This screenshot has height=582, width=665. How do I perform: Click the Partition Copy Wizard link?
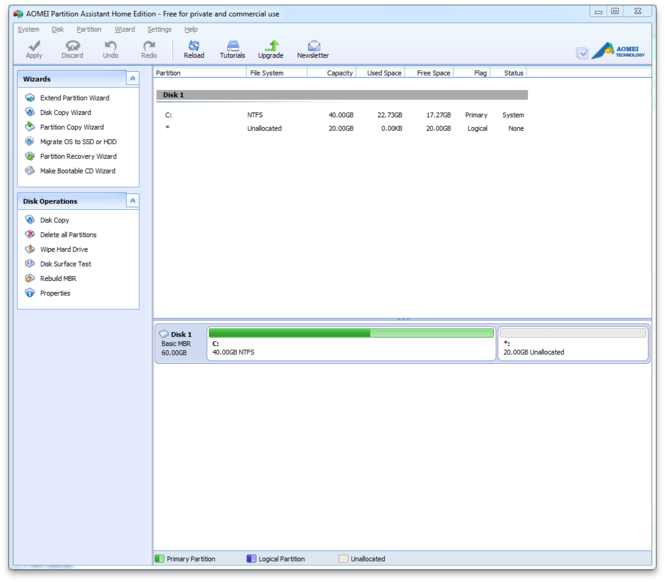[x=72, y=127]
